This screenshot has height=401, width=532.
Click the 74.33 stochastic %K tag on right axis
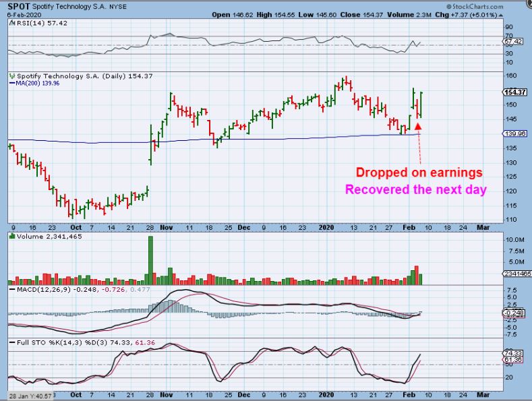click(x=512, y=354)
